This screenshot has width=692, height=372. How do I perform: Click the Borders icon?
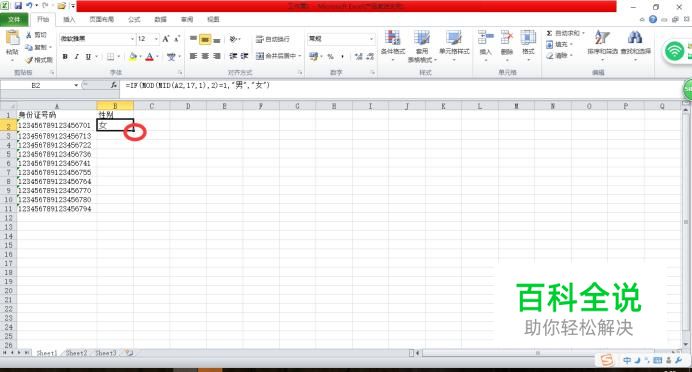point(111,56)
